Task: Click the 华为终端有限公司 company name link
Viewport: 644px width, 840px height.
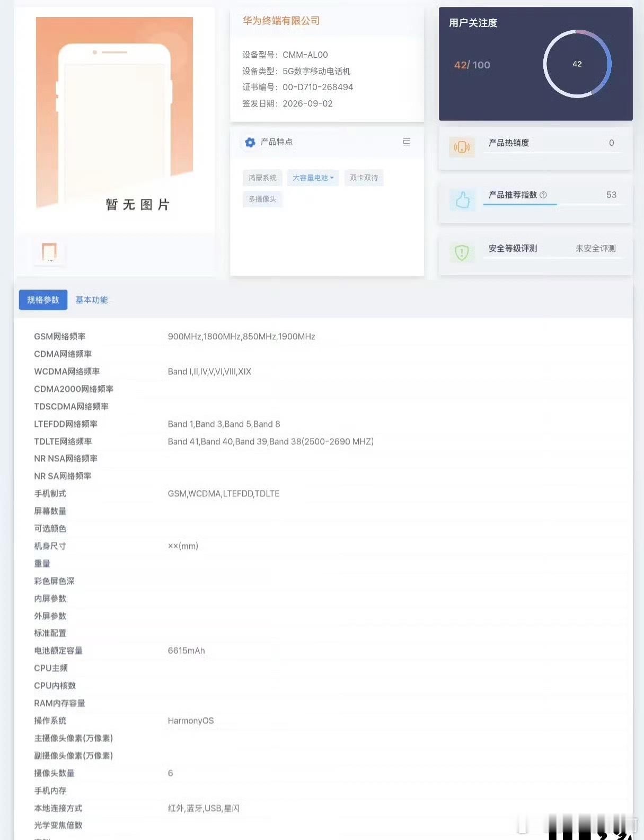Action: [x=281, y=21]
